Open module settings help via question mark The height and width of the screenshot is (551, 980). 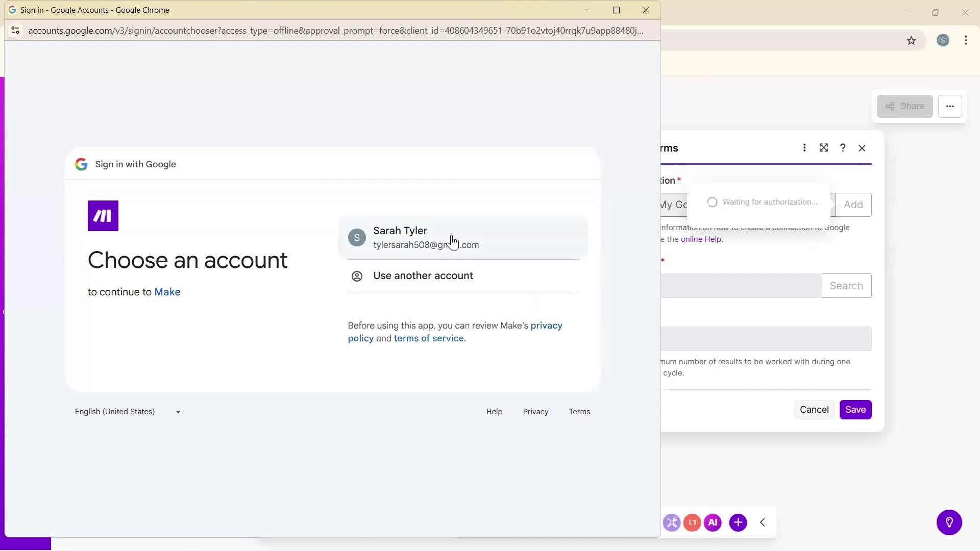pyautogui.click(x=843, y=148)
